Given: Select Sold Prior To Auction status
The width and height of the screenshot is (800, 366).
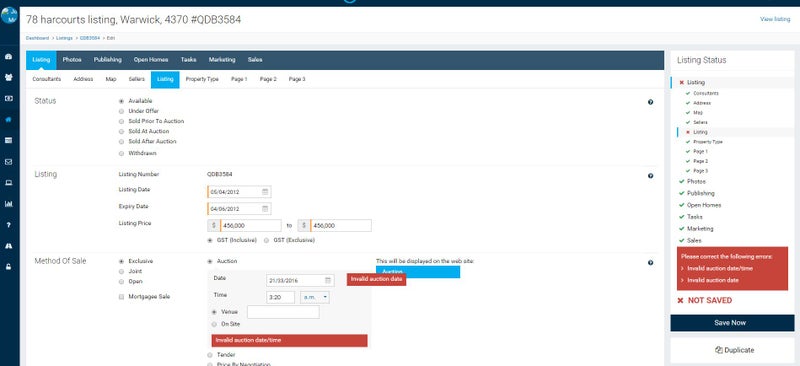Looking at the screenshot, I should pos(121,121).
